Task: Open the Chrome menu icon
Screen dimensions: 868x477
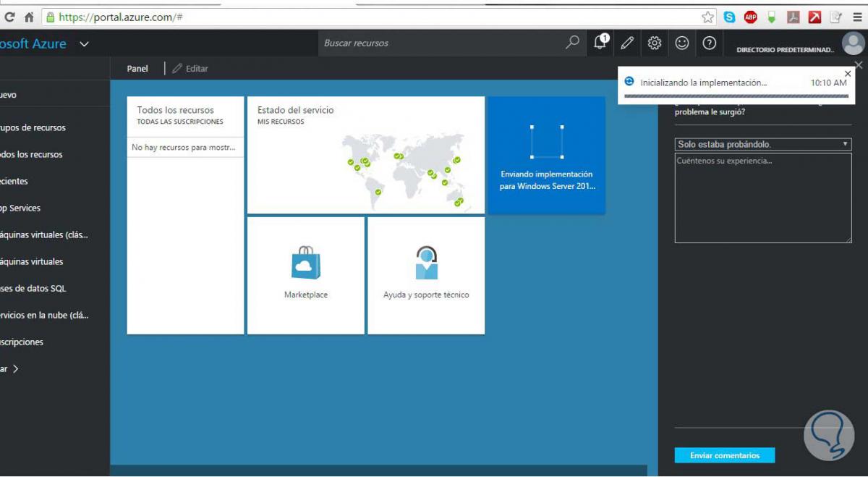Action: coord(858,17)
